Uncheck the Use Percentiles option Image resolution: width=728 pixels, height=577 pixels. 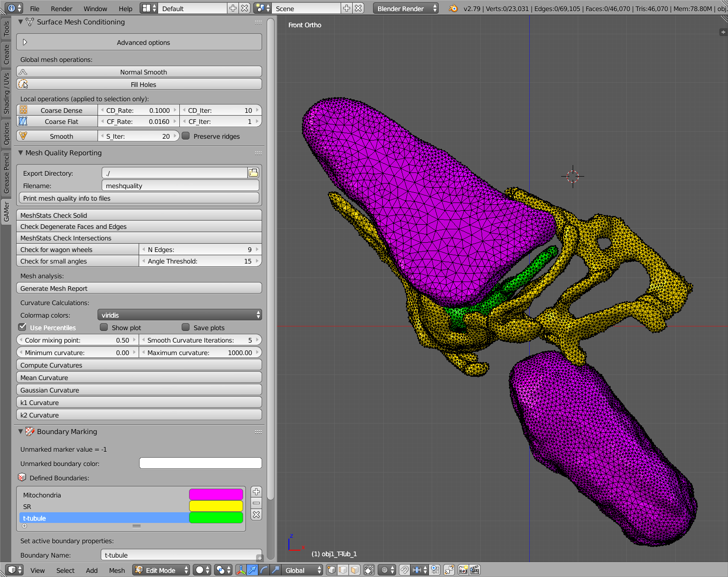click(22, 327)
